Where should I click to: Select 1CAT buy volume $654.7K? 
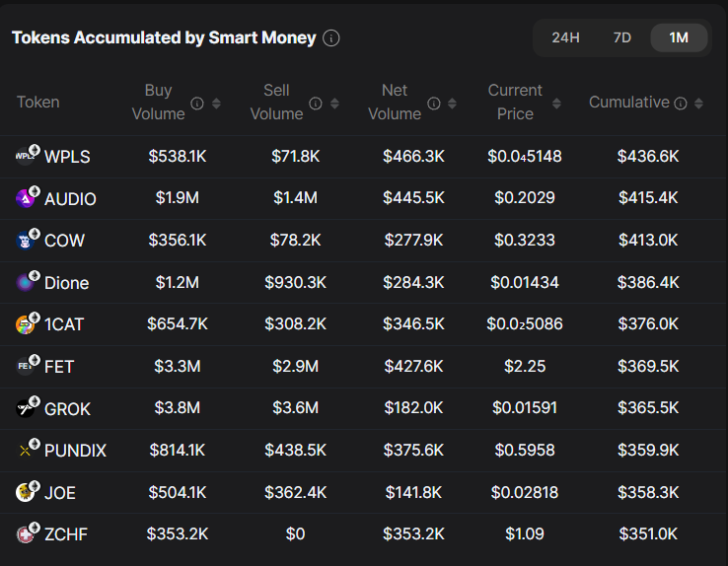point(178,324)
